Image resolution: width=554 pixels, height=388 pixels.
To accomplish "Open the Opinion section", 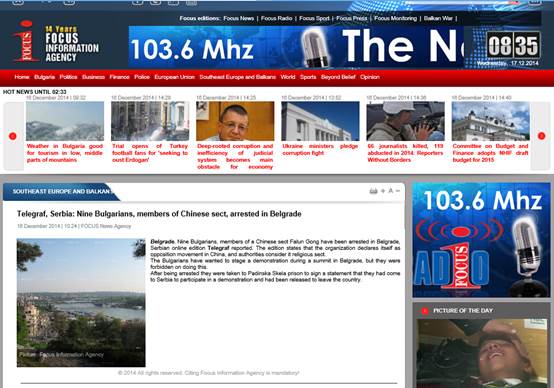I will click(370, 77).
